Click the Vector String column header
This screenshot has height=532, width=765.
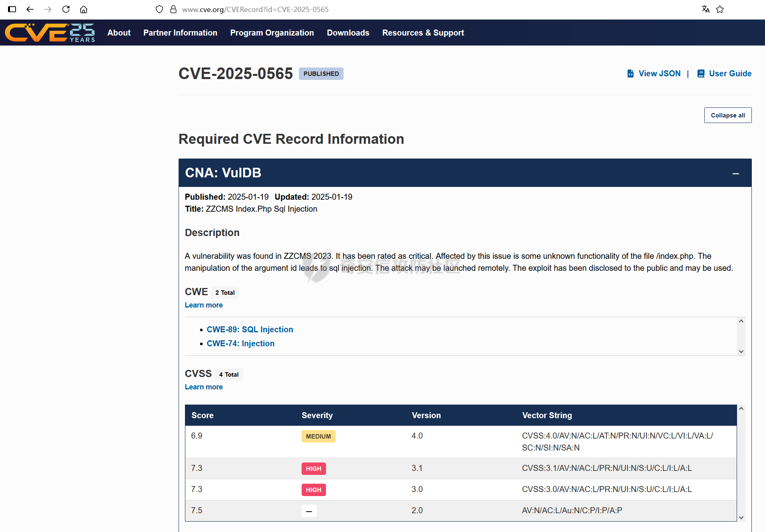[547, 415]
